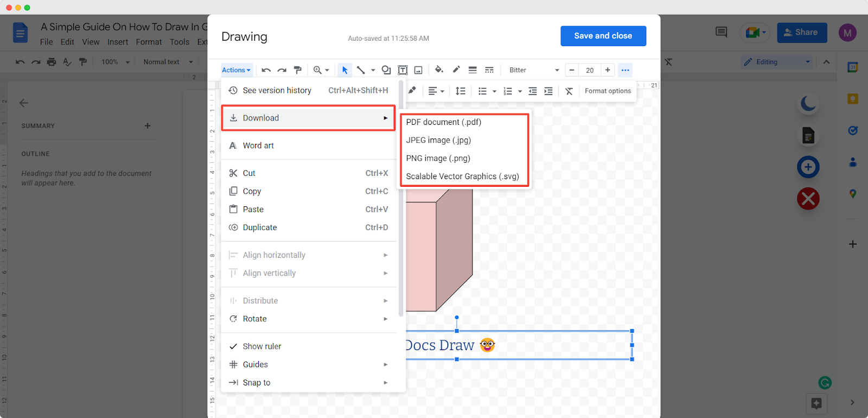868x418 pixels.
Task: Click the Undo icon in the Drawing toolbar
Action: click(x=266, y=70)
